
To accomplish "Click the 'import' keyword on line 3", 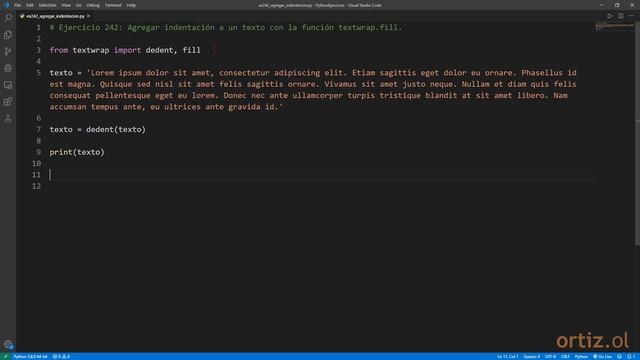I will pyautogui.click(x=127, y=50).
